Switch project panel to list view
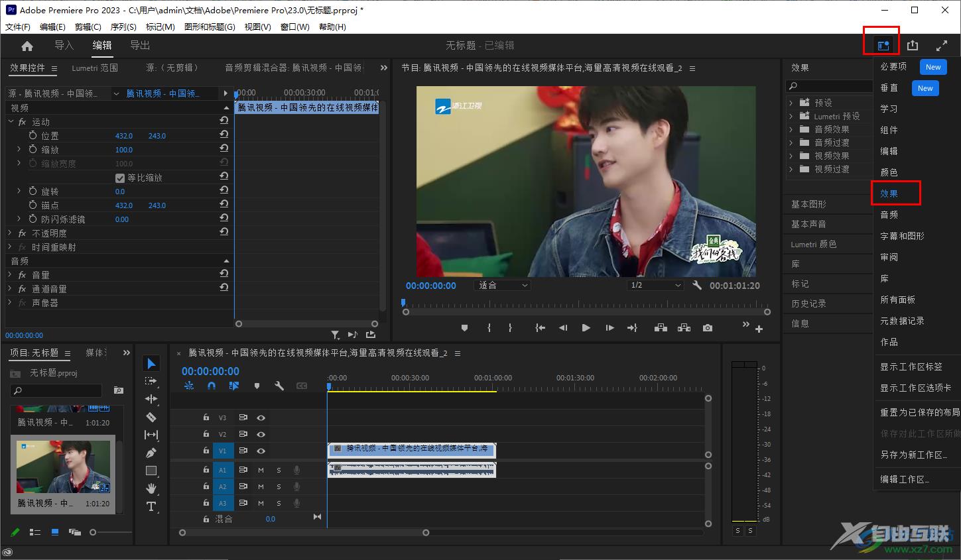Viewport: 961px width, 560px height. (35, 532)
